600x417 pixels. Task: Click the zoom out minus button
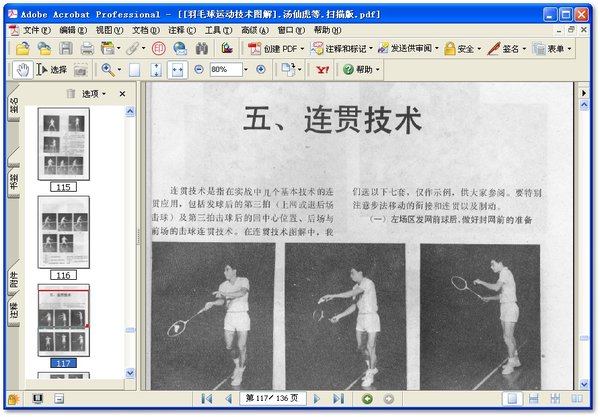(198, 70)
